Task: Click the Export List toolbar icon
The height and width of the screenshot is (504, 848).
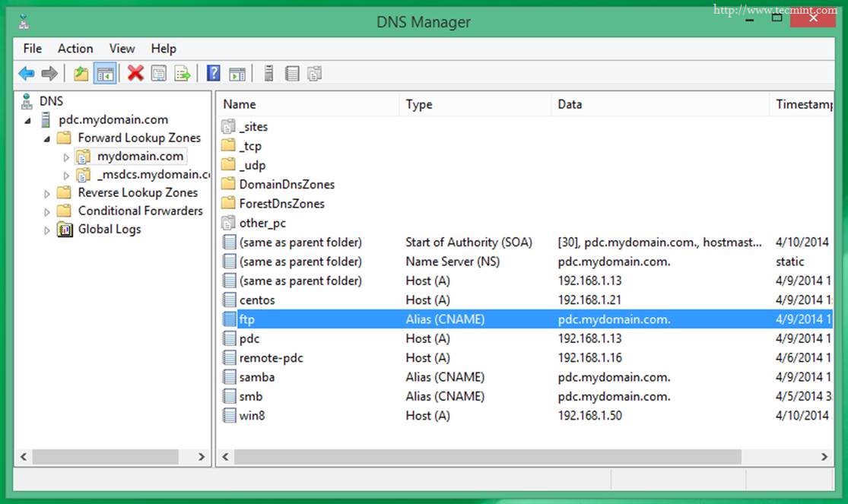Action: (183, 74)
